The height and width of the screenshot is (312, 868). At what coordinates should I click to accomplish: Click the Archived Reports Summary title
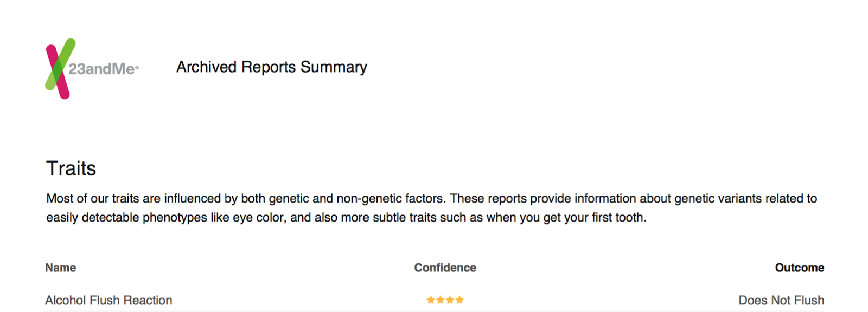click(x=272, y=67)
